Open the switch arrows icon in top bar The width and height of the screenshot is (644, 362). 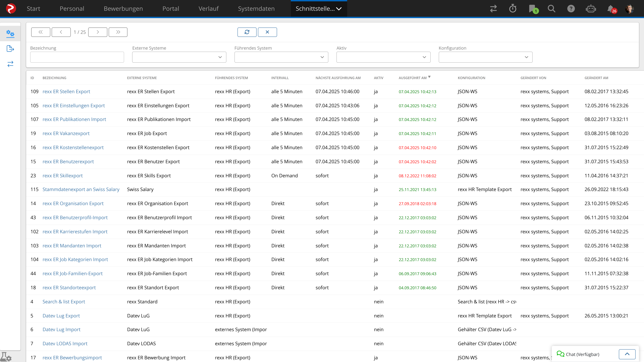click(x=493, y=9)
